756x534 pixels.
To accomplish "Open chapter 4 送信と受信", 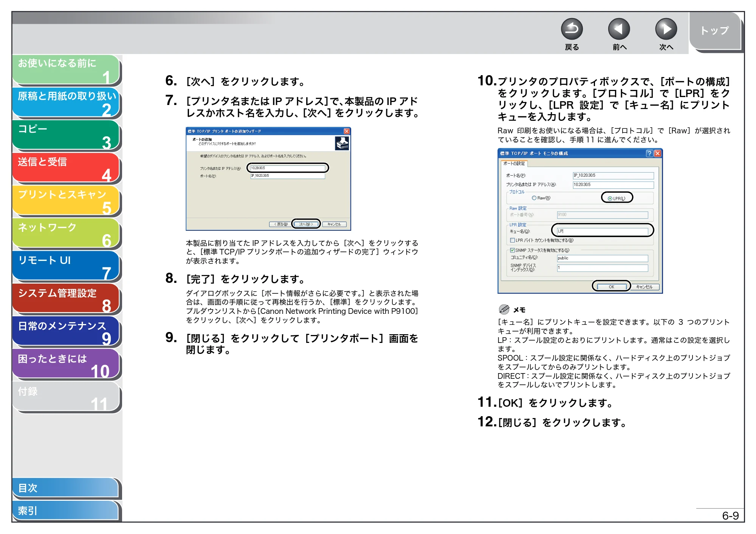I will coord(66,168).
